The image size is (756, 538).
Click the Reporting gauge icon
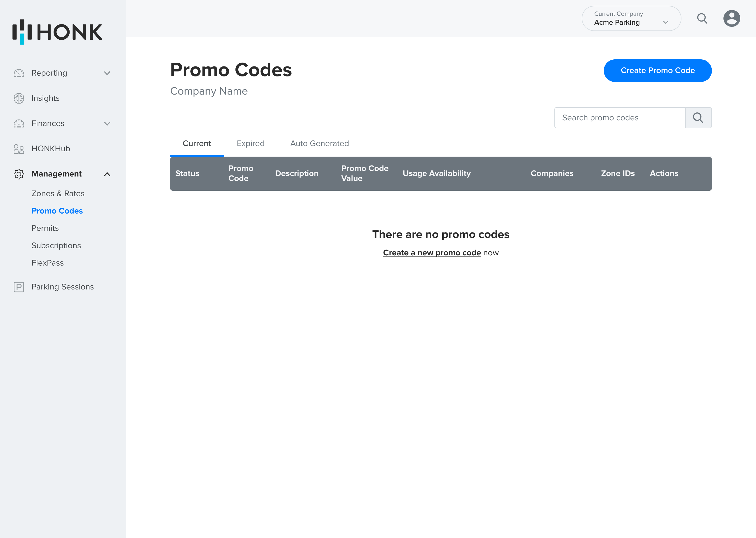[x=19, y=73]
